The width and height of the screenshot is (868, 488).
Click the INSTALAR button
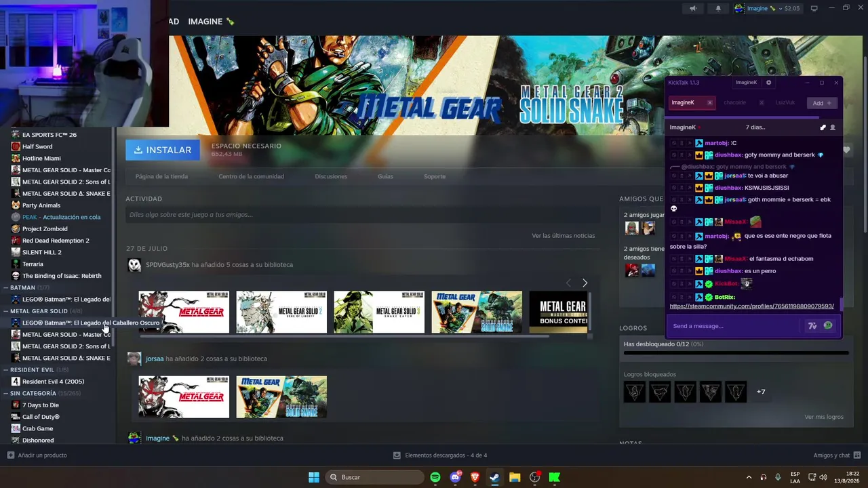point(163,150)
